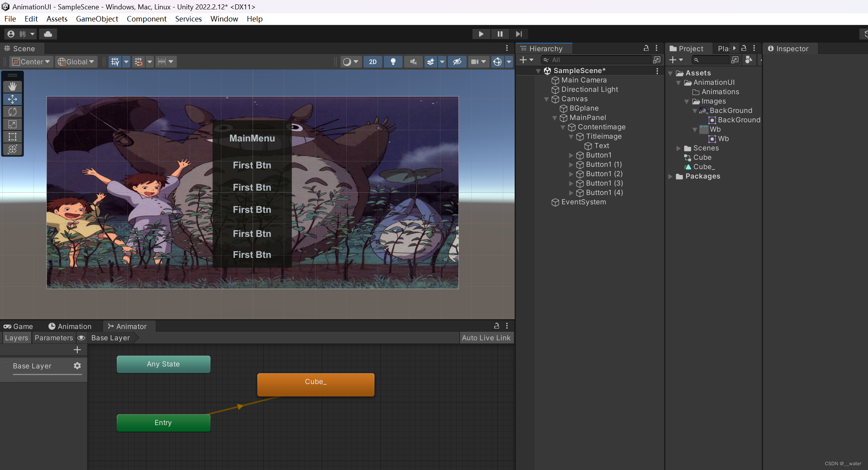Expand Button1 (2) in Hierarchy
This screenshot has width=868, height=470.
pos(571,174)
